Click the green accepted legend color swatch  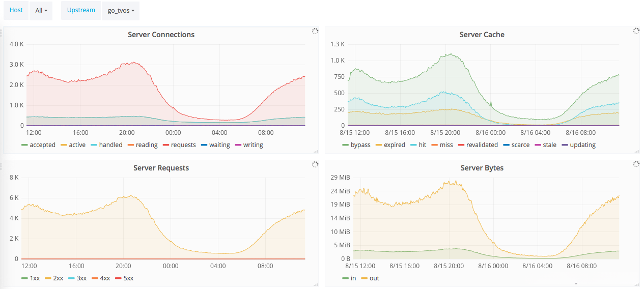24,145
